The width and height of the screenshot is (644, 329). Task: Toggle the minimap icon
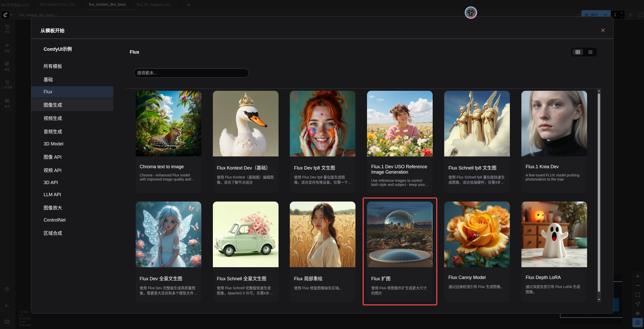click(x=638, y=323)
